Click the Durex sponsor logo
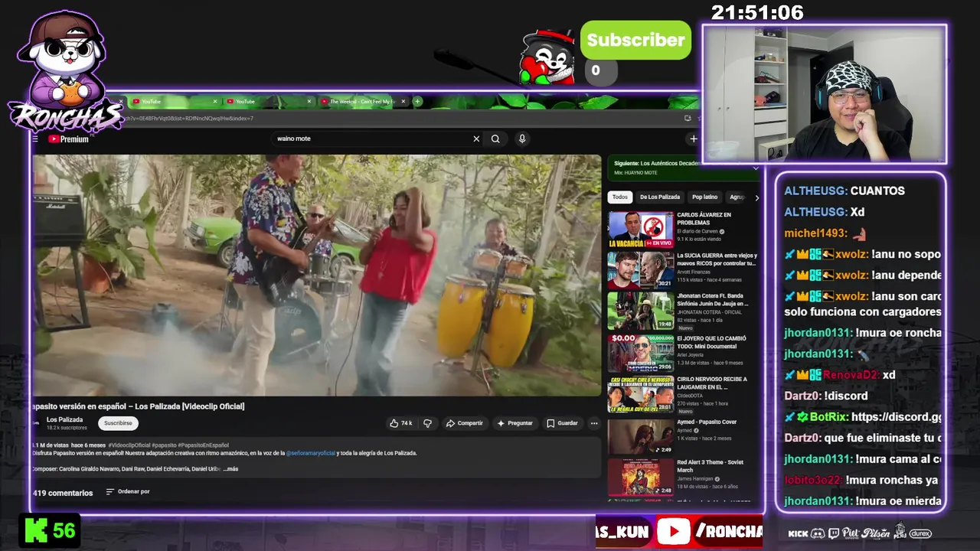Viewport: 980px width, 551px height. click(x=920, y=533)
